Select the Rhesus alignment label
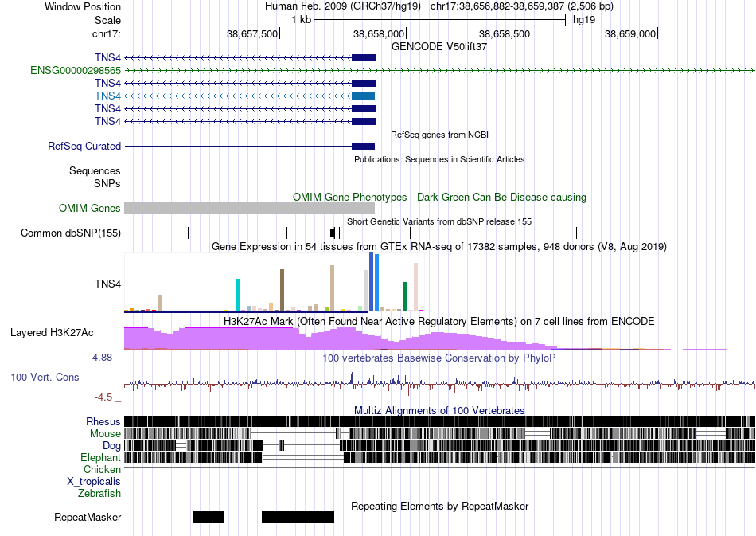The width and height of the screenshot is (756, 536). point(103,421)
